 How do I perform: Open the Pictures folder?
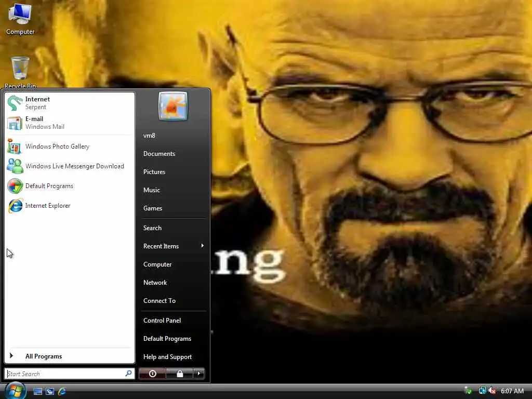[173, 171]
